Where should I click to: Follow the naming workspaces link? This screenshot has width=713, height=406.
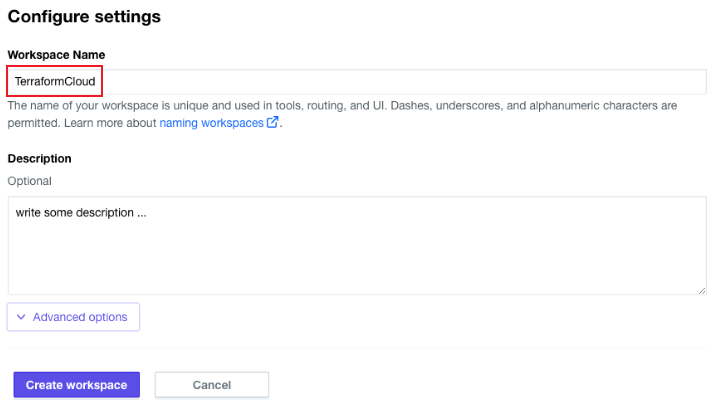coord(212,123)
